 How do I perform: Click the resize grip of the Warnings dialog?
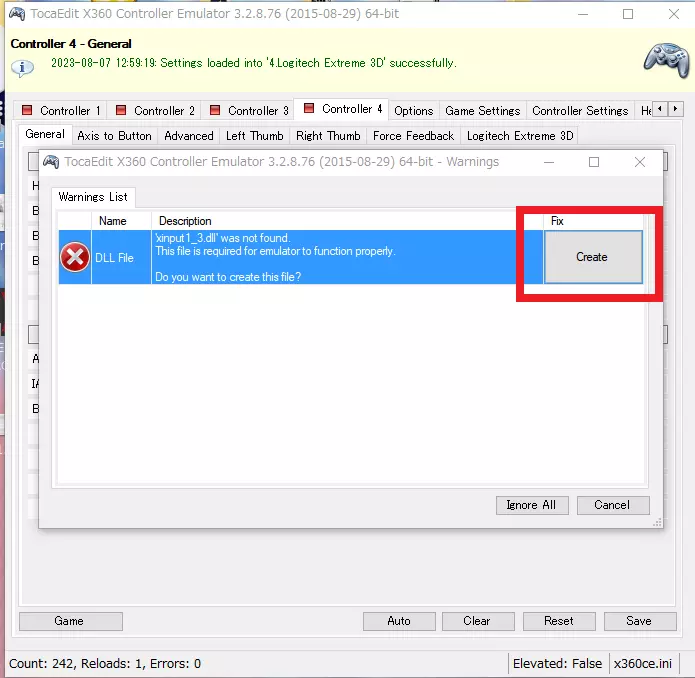coord(658,522)
